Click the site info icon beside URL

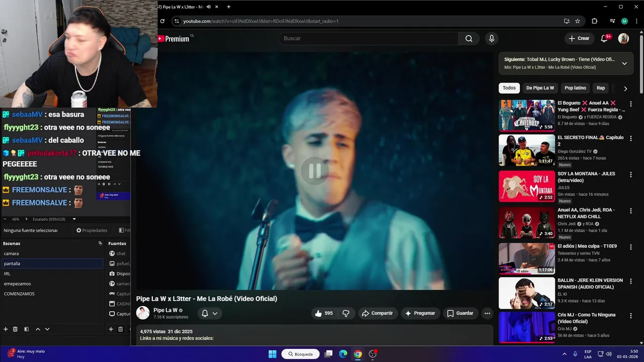click(x=176, y=21)
